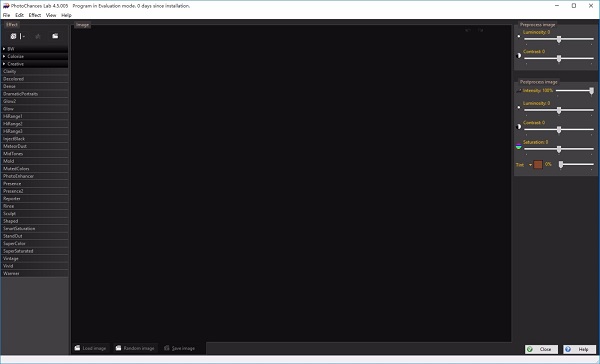Click the Save image disk icon
Screen dimensions: 600x364
click(x=167, y=348)
